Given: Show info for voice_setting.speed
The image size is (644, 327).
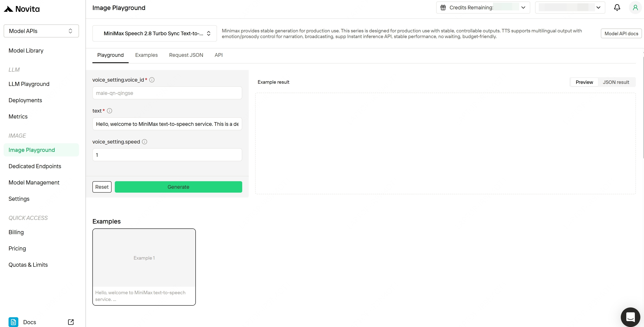Looking at the screenshot, I should (145, 142).
